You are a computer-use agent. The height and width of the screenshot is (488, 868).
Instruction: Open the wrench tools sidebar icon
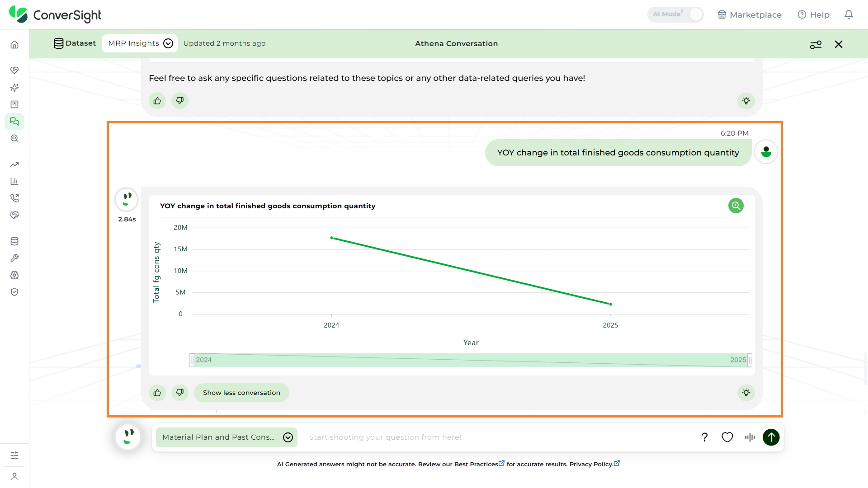(14, 258)
